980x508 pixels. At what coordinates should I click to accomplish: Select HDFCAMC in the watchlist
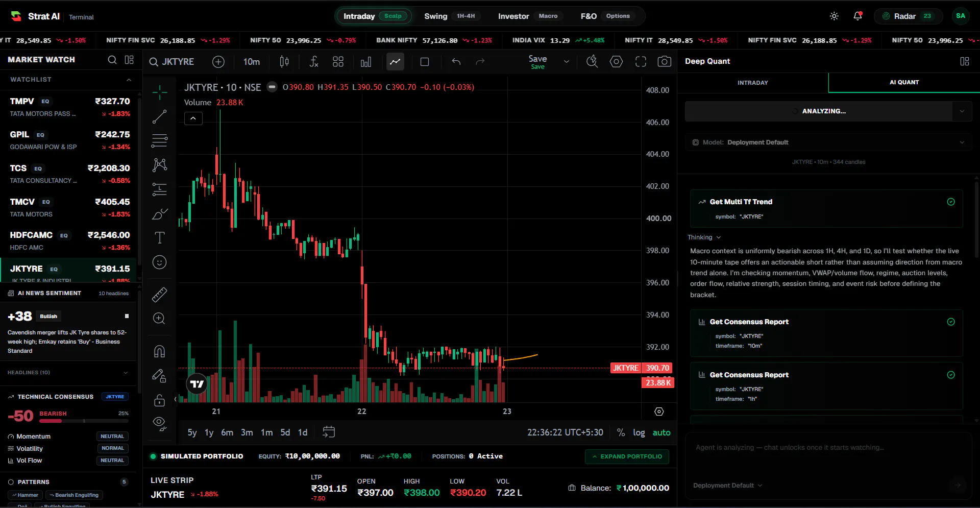[x=69, y=241]
